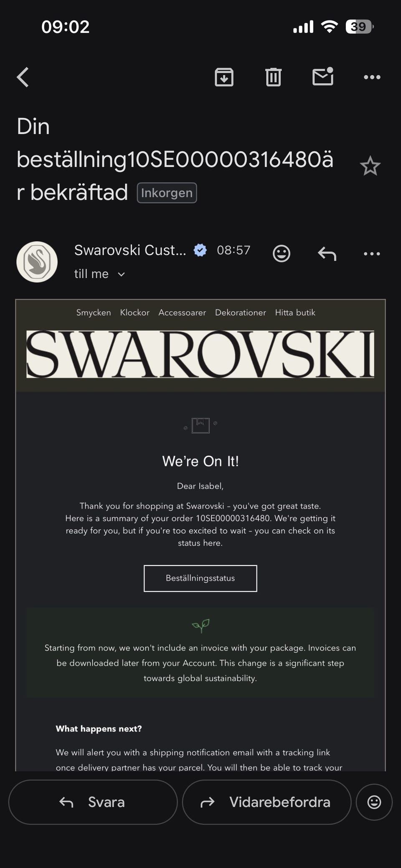Reply using arrow icon near sender
Viewport: 401px width, 868px height.
point(327,254)
